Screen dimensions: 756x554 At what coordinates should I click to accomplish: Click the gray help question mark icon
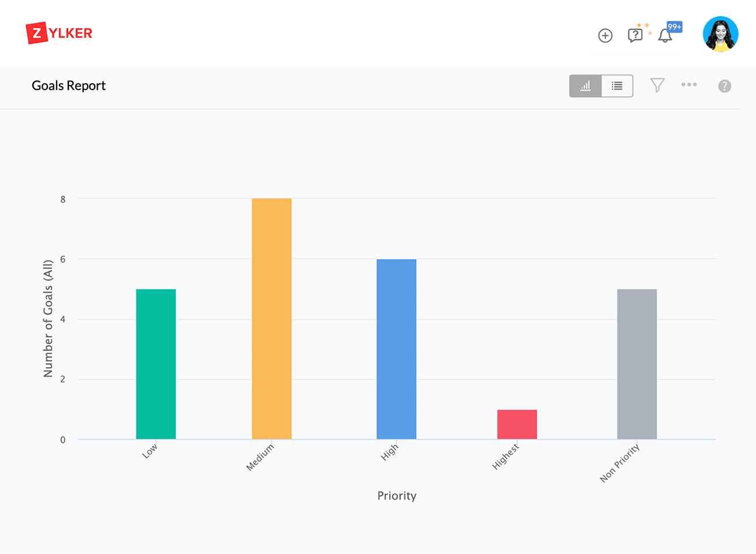pos(724,86)
